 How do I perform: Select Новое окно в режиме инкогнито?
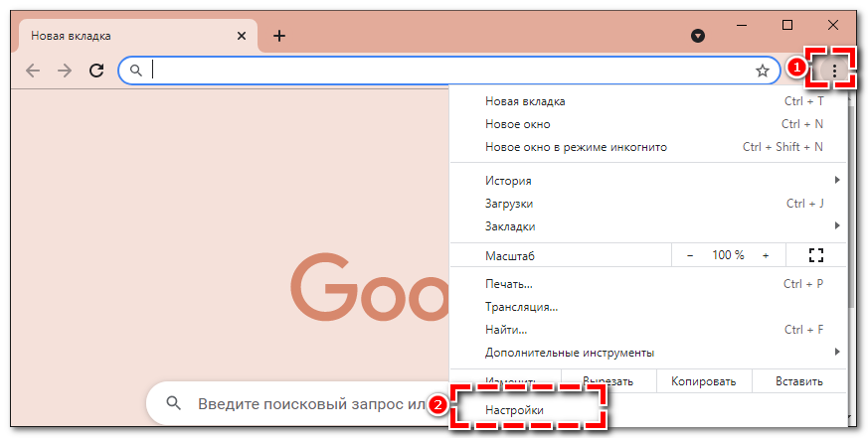576,147
